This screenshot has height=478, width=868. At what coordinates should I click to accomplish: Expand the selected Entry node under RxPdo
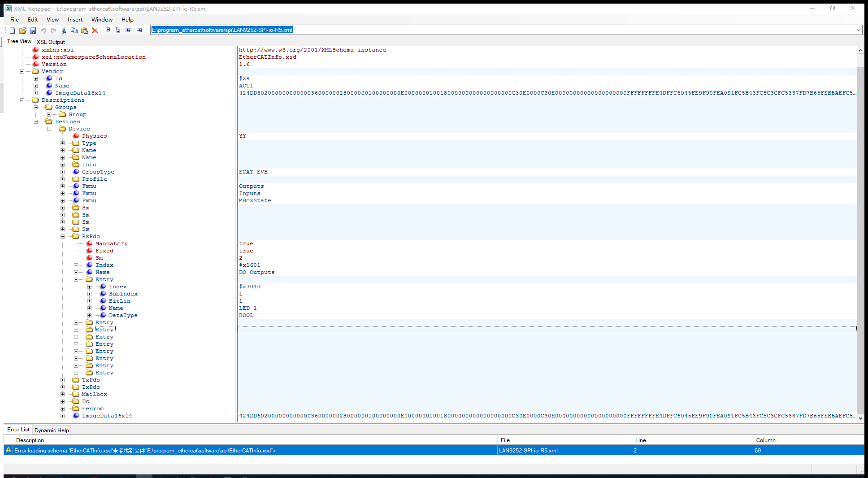(x=76, y=329)
